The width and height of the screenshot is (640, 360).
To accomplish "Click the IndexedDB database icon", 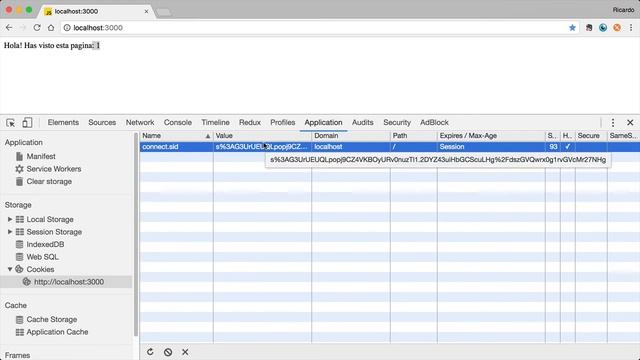I will (x=19, y=244).
